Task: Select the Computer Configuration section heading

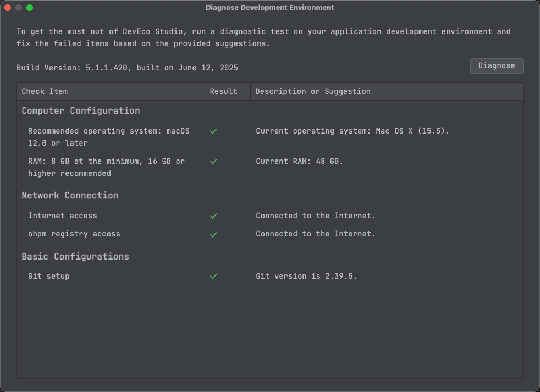Action: [x=81, y=111]
